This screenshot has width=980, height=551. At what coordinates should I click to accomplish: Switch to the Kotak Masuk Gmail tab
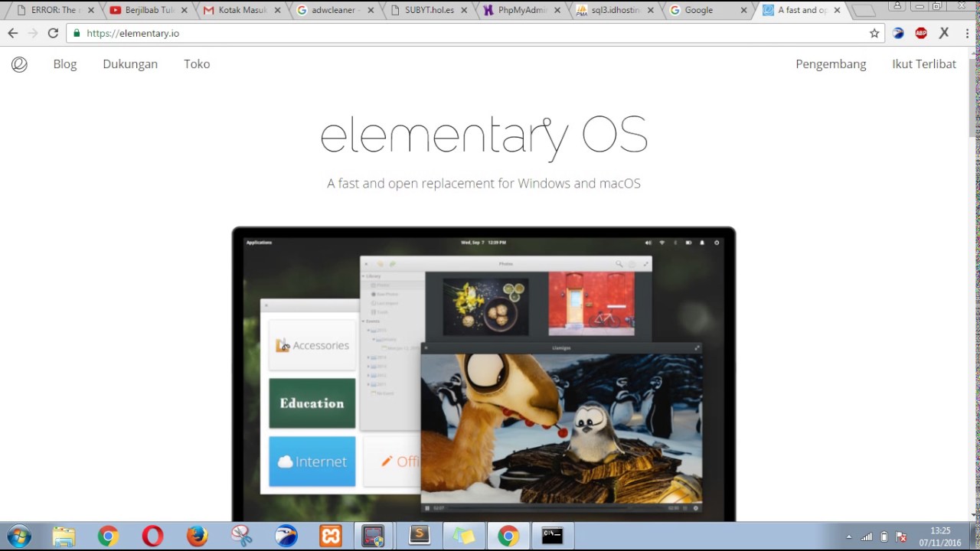coord(241,11)
